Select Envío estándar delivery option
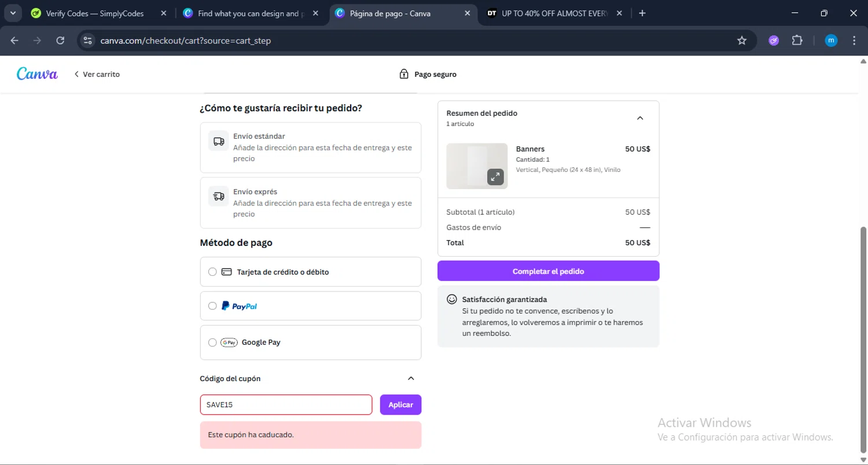 (311, 147)
